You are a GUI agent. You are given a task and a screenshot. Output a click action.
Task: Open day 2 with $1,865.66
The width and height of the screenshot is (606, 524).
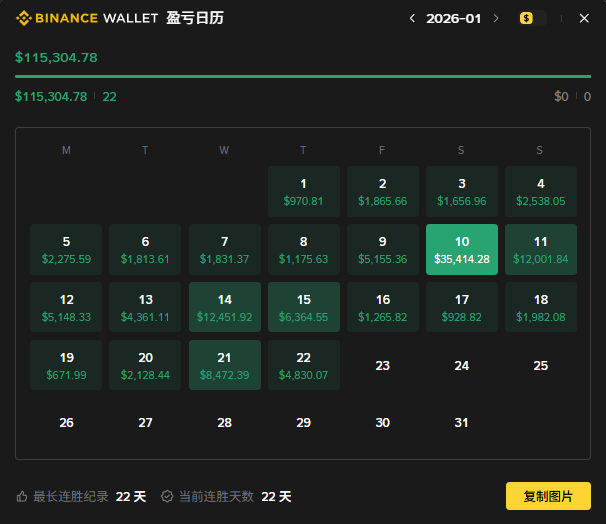pyautogui.click(x=383, y=191)
